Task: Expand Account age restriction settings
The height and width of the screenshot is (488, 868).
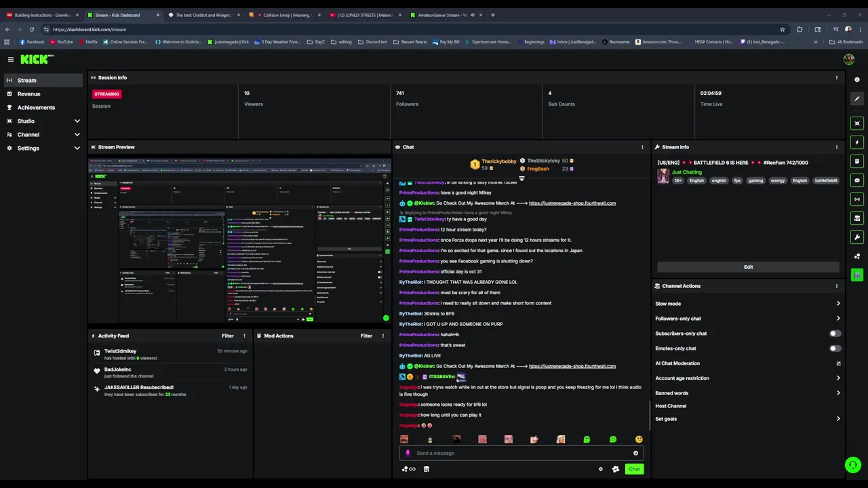Action: 748,378
